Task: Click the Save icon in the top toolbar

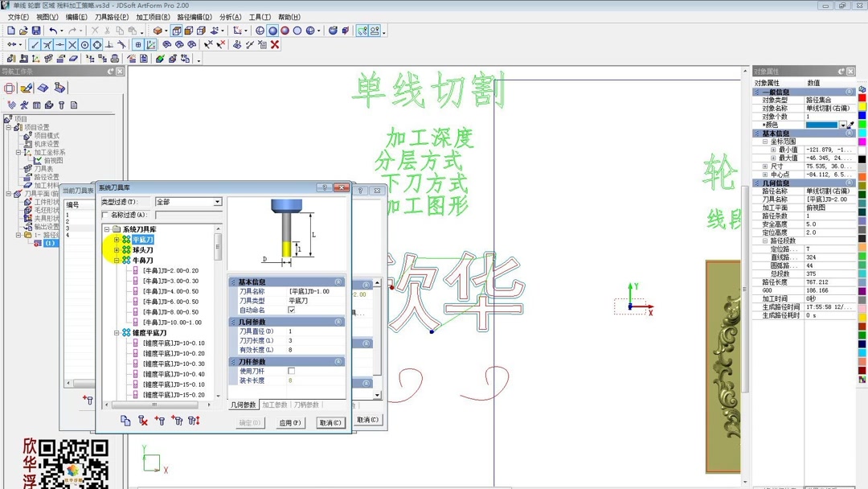Action: 36,31
